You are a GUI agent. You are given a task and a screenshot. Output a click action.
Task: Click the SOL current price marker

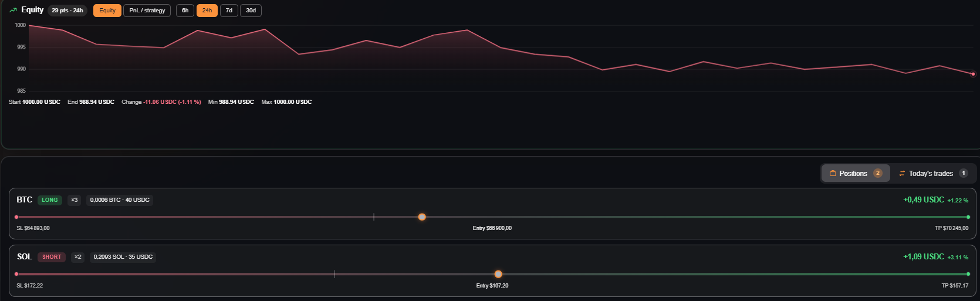(498, 274)
